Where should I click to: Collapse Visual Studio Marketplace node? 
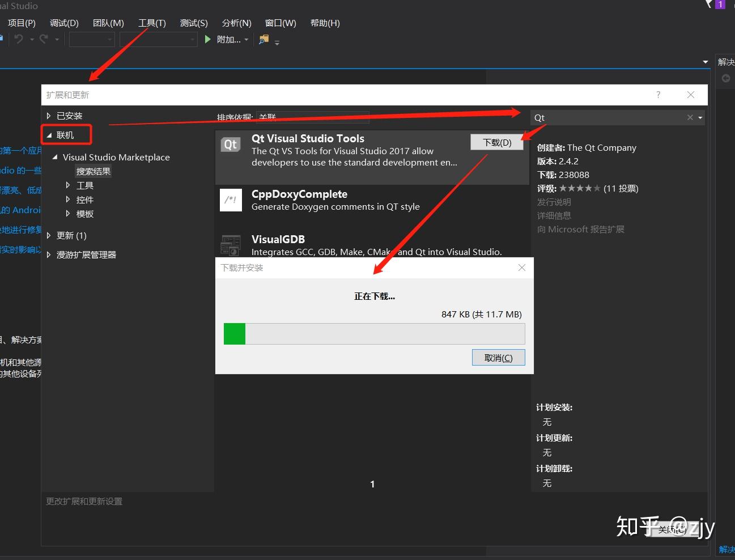click(55, 157)
